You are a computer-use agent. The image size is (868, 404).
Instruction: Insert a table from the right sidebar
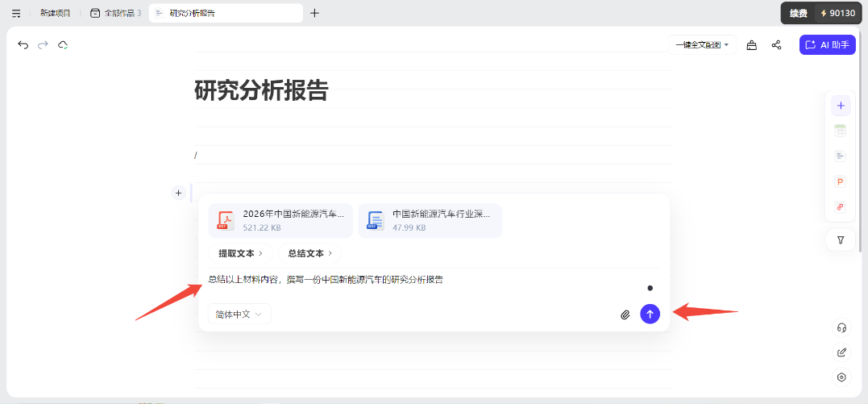pos(841,131)
